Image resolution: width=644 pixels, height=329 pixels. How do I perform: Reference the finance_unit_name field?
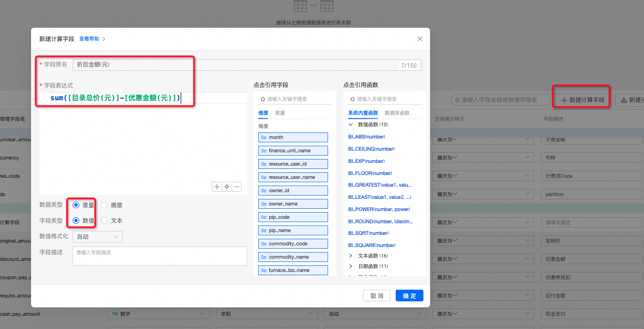pyautogui.click(x=293, y=151)
